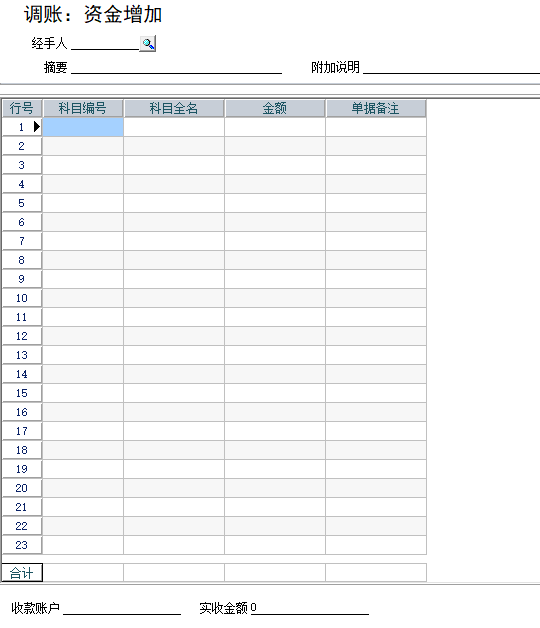
Task: Select the 科目编号 column header
Action: (83, 108)
